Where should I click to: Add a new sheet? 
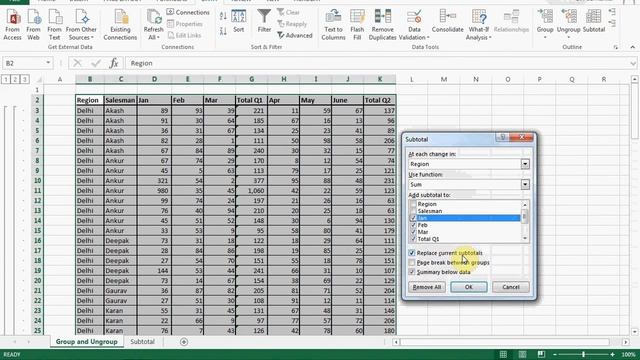tap(184, 342)
